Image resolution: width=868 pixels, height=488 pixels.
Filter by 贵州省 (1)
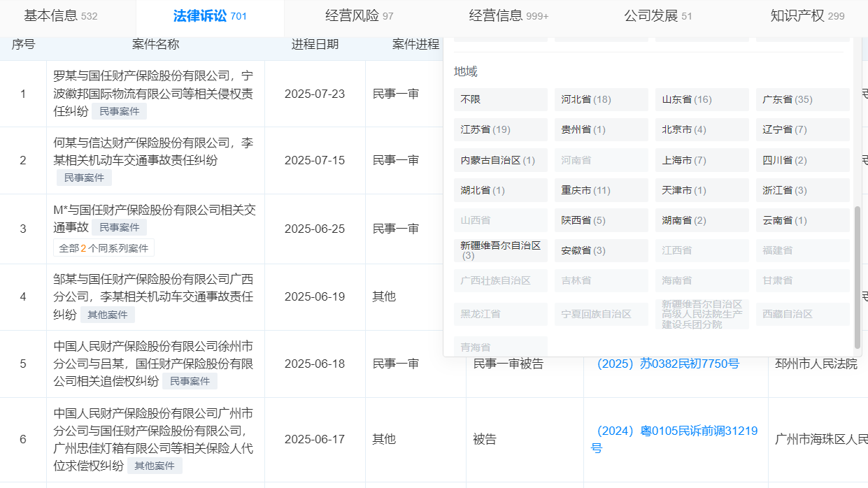pyautogui.click(x=602, y=130)
